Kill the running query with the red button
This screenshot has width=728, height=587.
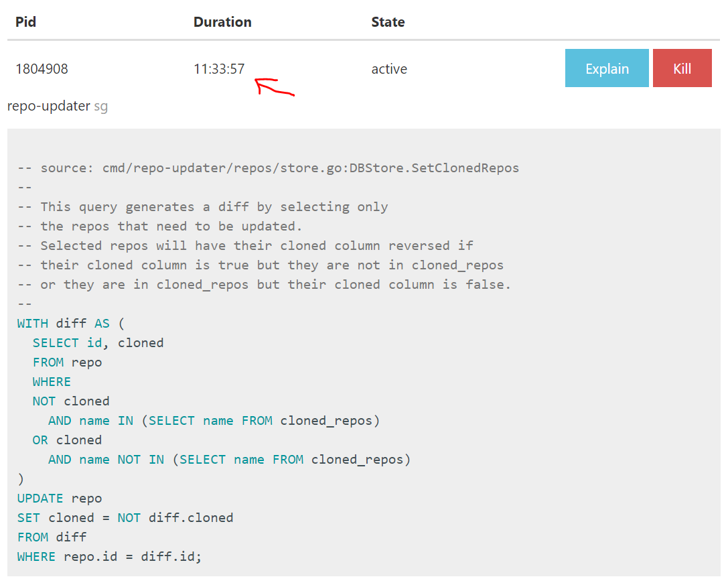(682, 68)
